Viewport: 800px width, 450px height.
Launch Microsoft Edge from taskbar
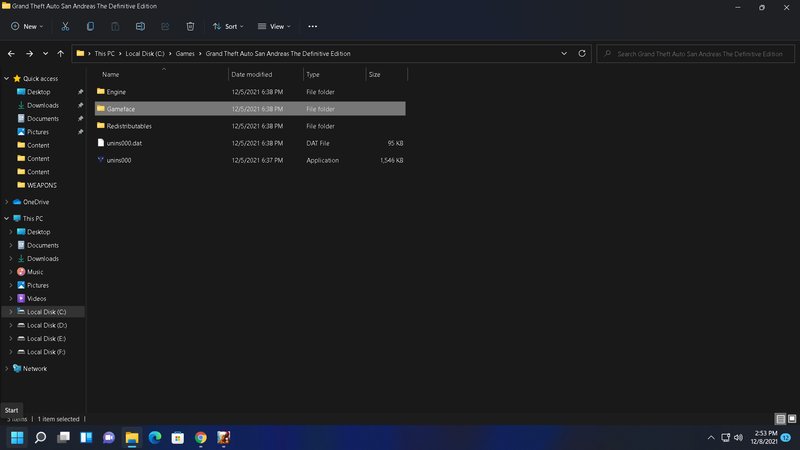(x=155, y=437)
